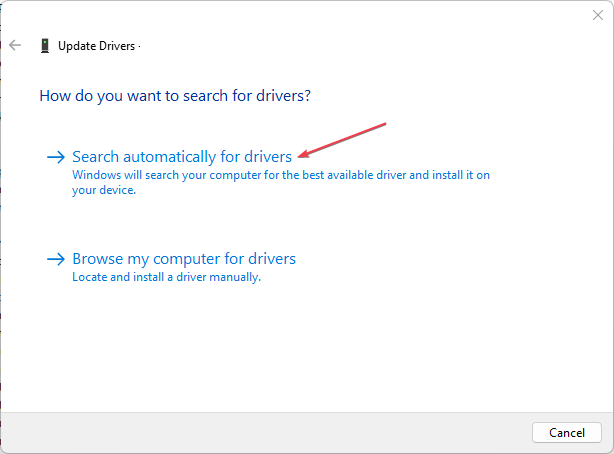Image resolution: width=614 pixels, height=454 pixels.
Task: Select Browse my computer for drivers
Action: (184, 259)
